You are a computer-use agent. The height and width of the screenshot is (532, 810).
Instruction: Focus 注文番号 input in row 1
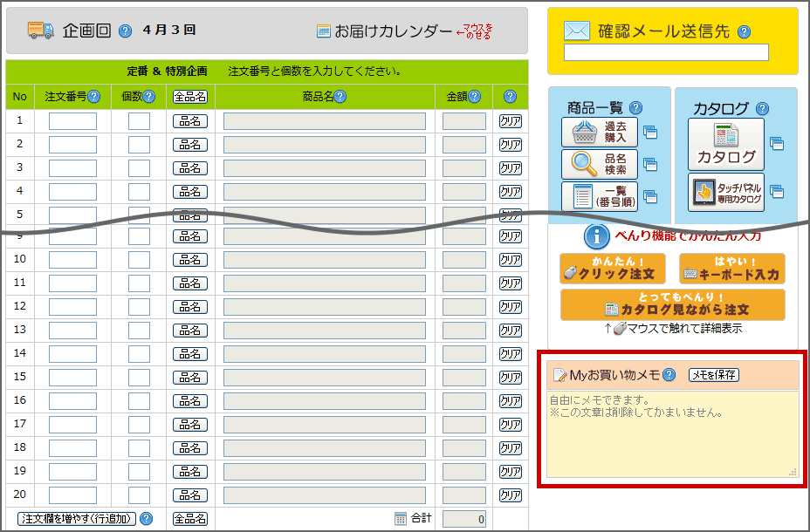(x=72, y=121)
